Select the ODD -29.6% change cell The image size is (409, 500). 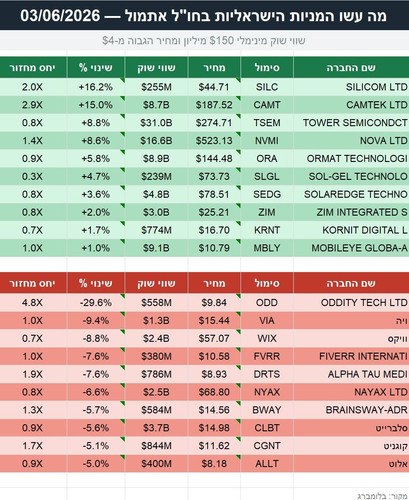tap(96, 303)
